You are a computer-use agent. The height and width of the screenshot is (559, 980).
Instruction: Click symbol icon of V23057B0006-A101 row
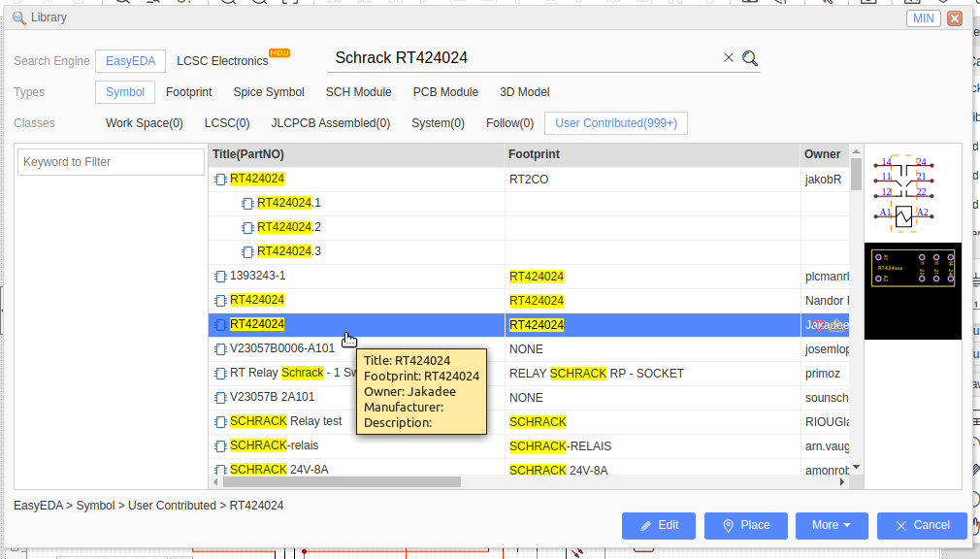coord(220,349)
